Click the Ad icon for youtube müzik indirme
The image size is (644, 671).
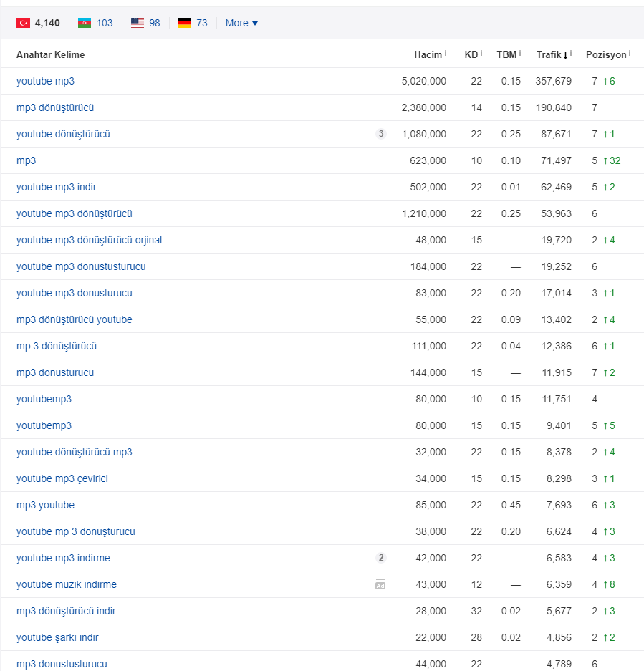[x=380, y=584]
